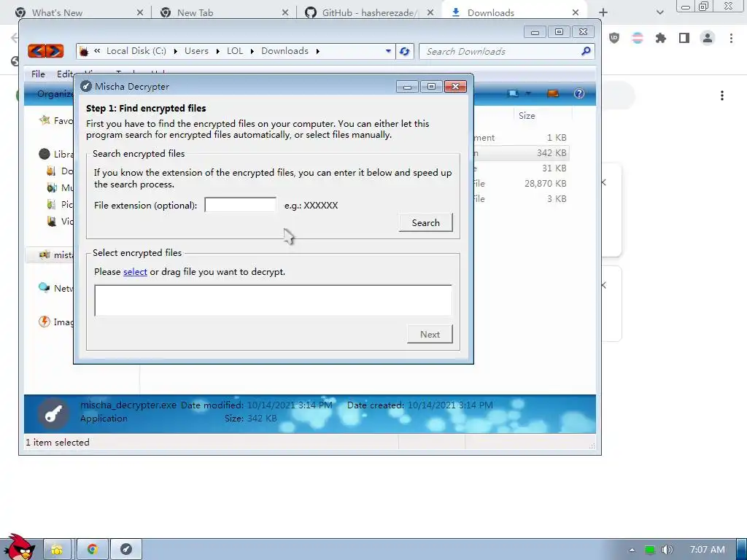Open Libraries in the Explorer sidebar
The width and height of the screenshot is (747, 560).
(56, 154)
